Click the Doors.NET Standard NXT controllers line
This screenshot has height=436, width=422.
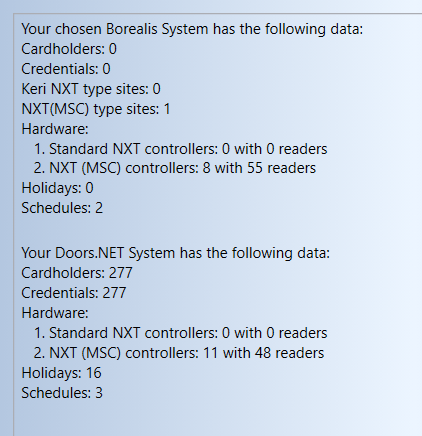pyautogui.click(x=180, y=333)
